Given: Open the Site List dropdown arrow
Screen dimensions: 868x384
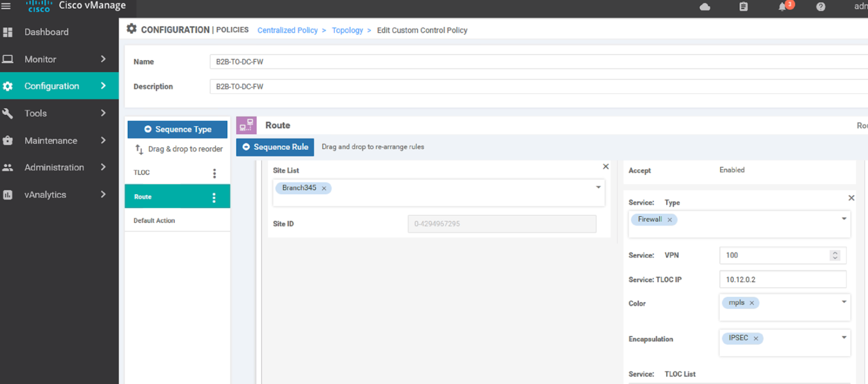Looking at the screenshot, I should [x=598, y=187].
